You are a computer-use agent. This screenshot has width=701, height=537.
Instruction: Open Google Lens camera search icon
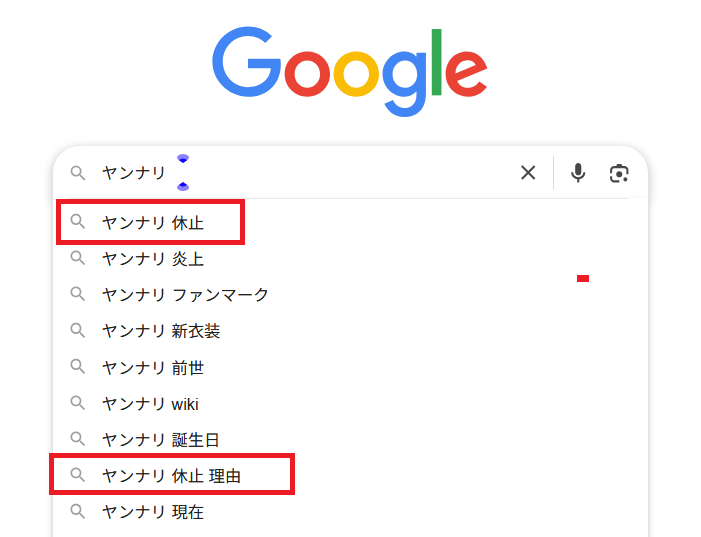point(619,173)
